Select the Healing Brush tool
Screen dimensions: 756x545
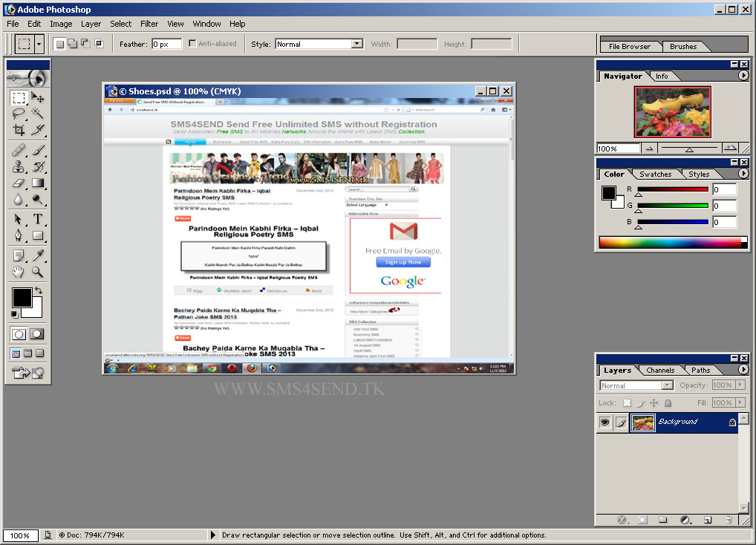click(x=19, y=150)
